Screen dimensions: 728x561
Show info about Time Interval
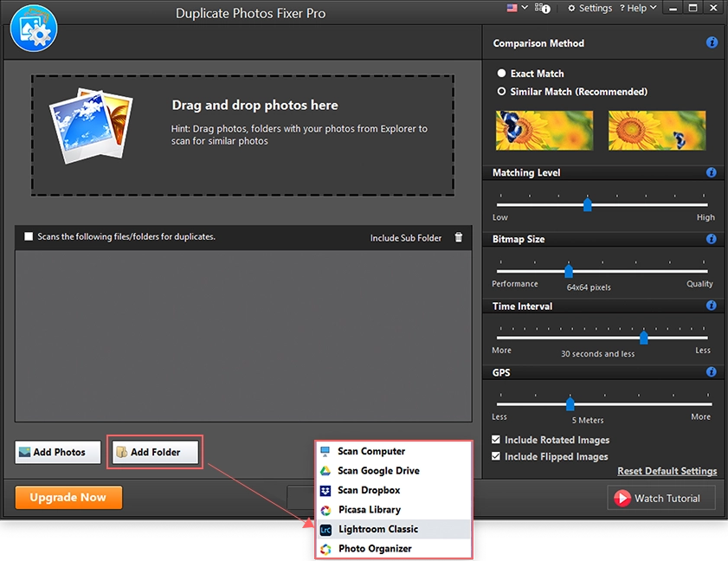711,305
